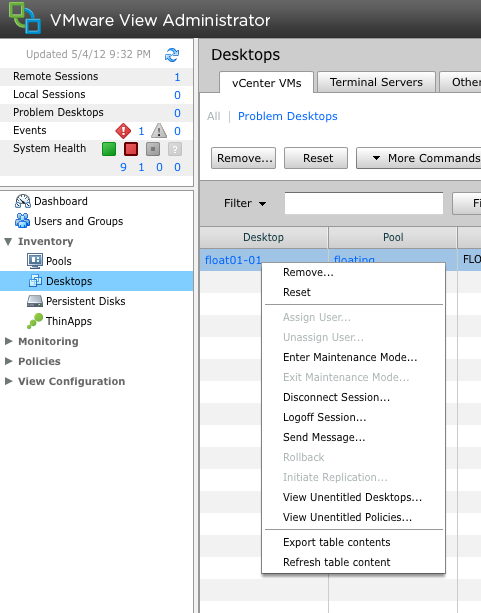
Task: Click the unknown question-mark health icon
Action: tap(175, 149)
